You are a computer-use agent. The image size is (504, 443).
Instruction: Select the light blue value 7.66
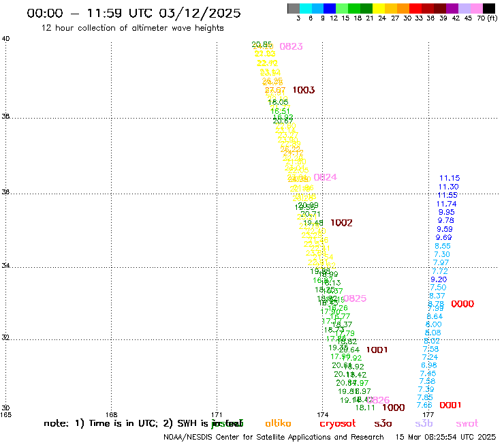coord(424,405)
